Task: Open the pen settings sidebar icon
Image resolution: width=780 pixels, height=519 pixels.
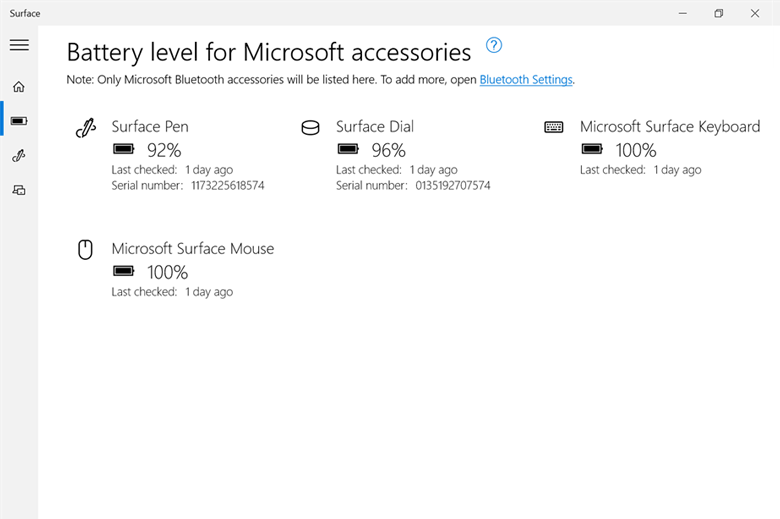Action: click(19, 155)
